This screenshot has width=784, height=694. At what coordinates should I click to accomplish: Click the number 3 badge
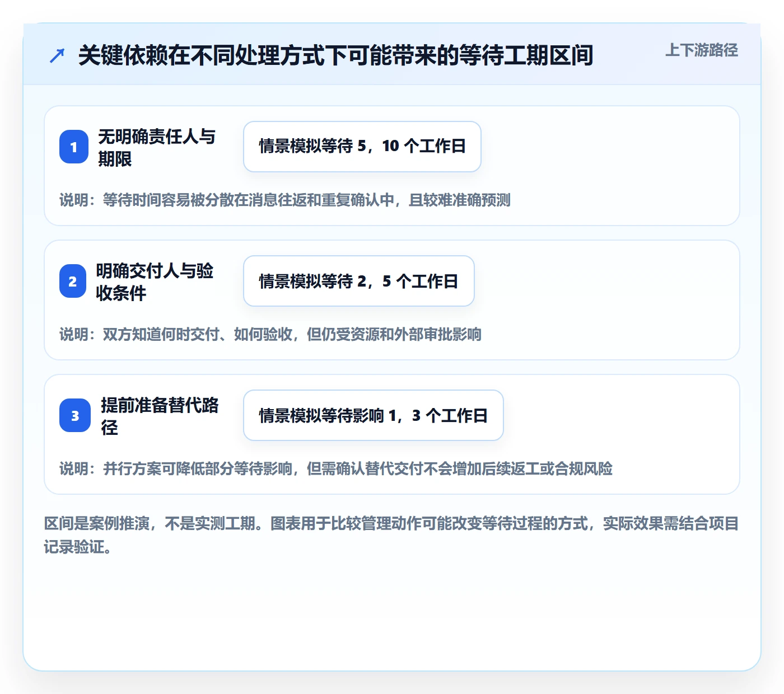point(75,415)
